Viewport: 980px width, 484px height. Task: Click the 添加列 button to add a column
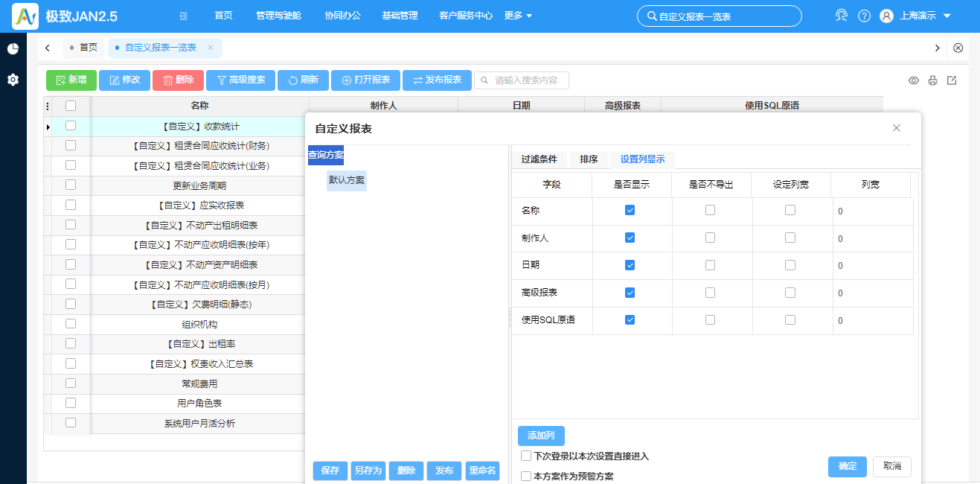click(539, 436)
